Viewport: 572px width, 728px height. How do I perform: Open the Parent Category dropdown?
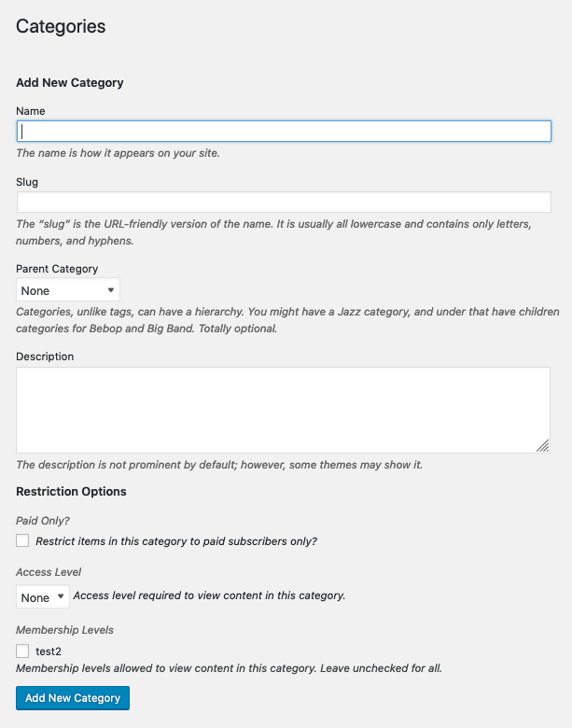pos(68,290)
